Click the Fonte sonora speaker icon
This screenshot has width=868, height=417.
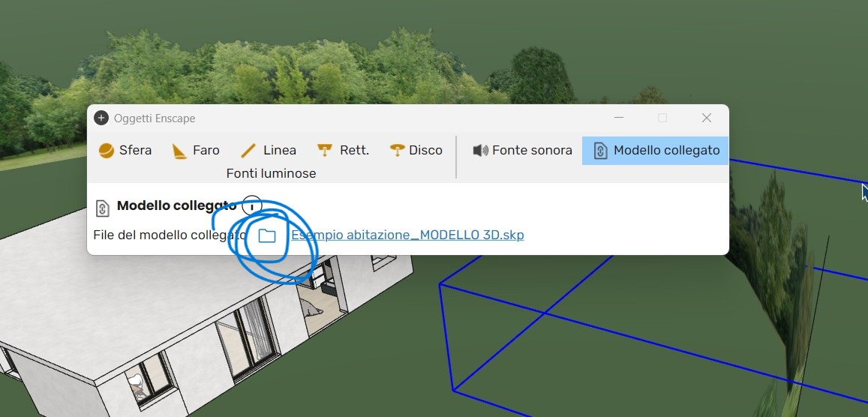(x=480, y=151)
